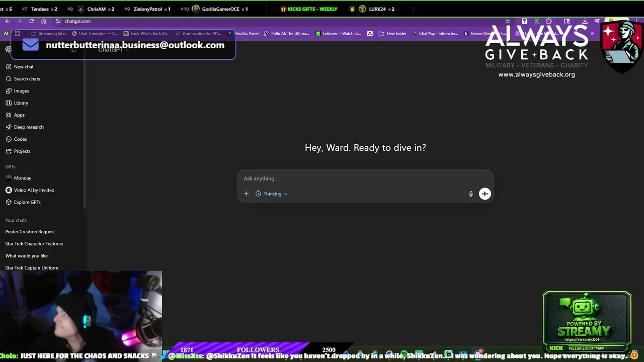Expand the Thinking model mode dropdown
This screenshot has height=362, width=644.
click(272, 194)
